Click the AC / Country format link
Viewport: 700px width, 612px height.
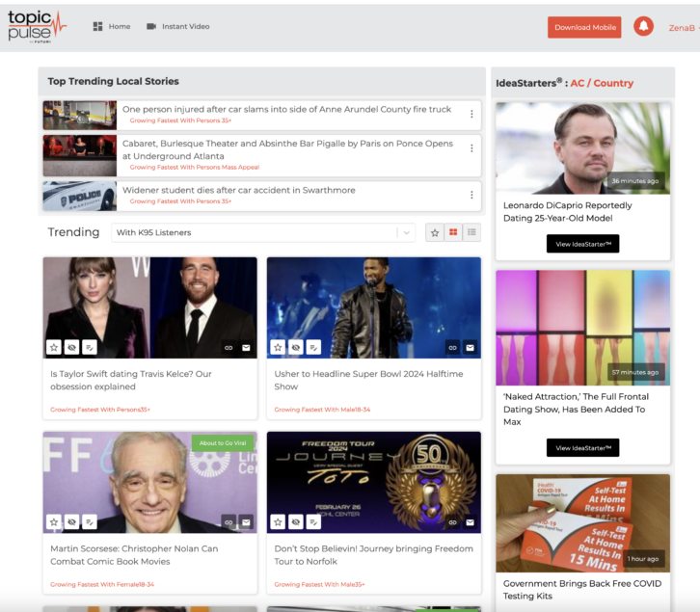[x=602, y=83]
